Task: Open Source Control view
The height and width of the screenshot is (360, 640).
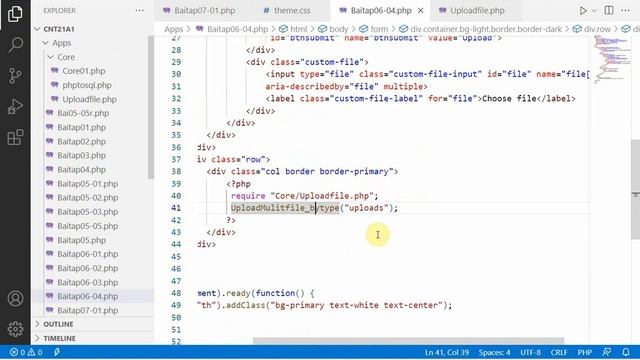Action: (x=15, y=76)
